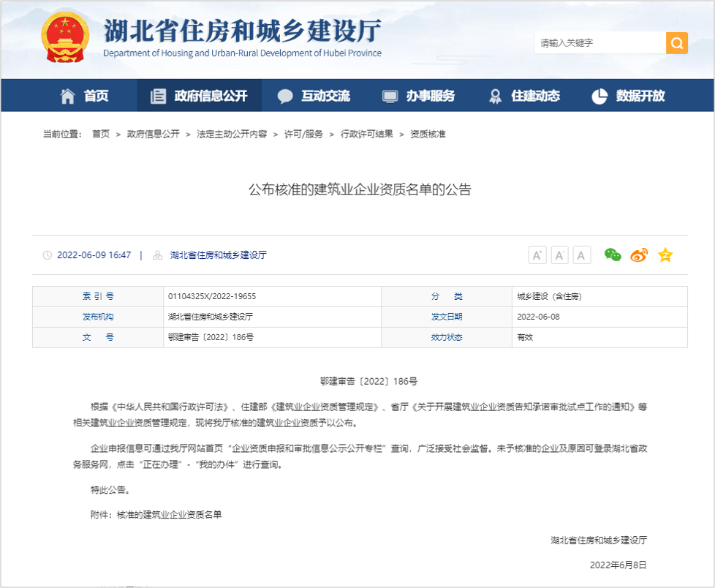Open the 政府信息公开 navigation tab
Viewport: 715px width, 588px height.
pos(199,96)
